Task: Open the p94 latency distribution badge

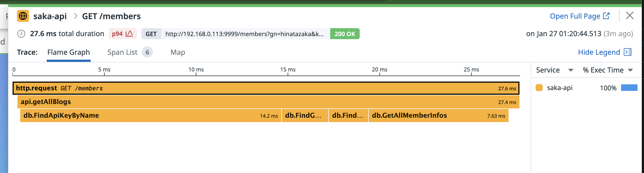Action: point(122,34)
